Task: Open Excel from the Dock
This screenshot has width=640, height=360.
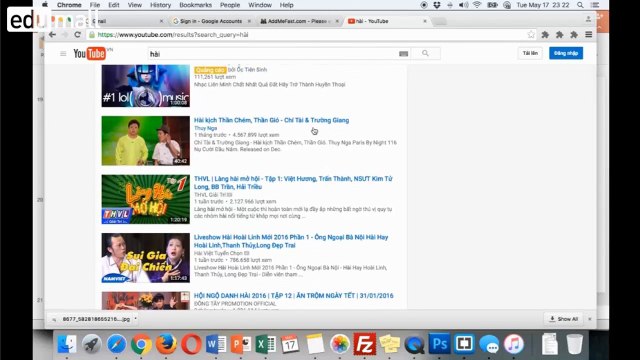Action: coord(266,344)
